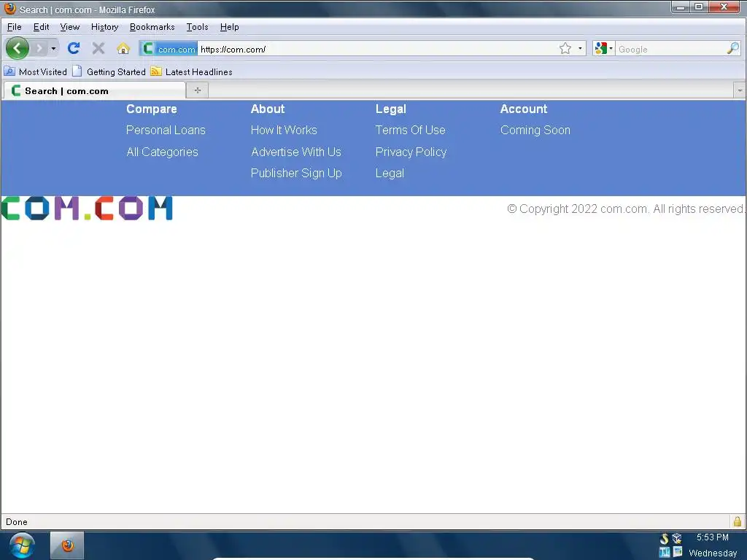Screen dimensions: 747x560
Task: Open the File menu
Action: coord(15,27)
